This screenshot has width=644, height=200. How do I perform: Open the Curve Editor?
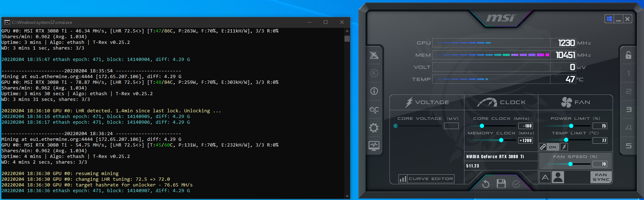pyautogui.click(x=426, y=179)
